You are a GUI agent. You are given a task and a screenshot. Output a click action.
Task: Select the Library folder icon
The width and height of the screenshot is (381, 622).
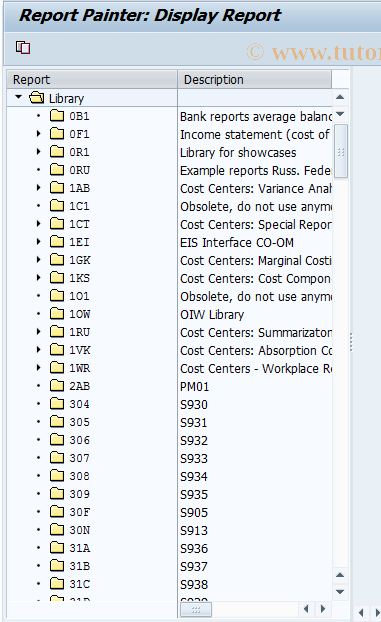(x=37, y=98)
